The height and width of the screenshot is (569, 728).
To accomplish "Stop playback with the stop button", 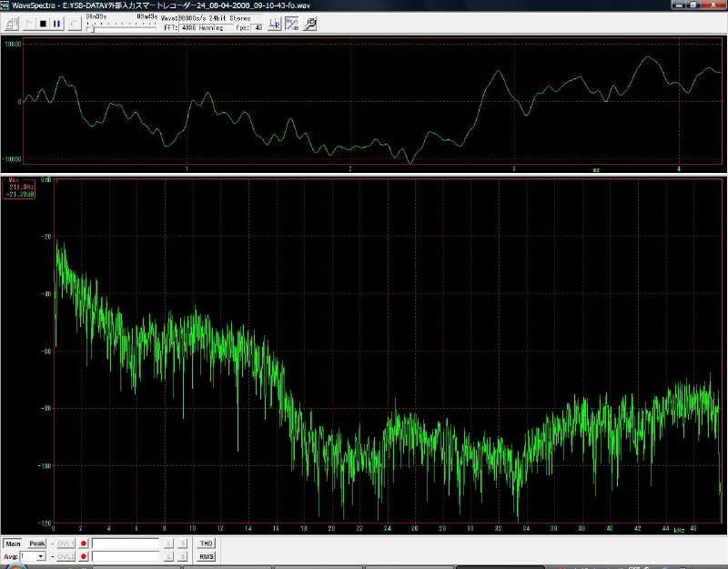I will pyautogui.click(x=43, y=23).
